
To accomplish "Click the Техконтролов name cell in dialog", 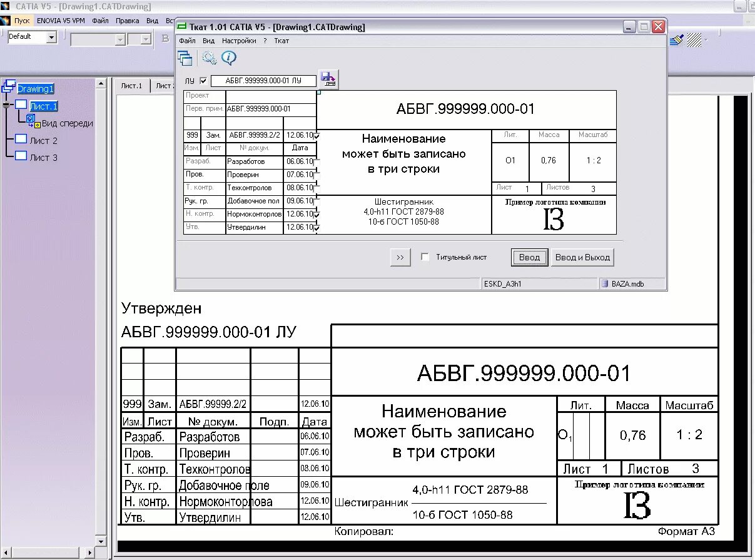I will 255,188.
